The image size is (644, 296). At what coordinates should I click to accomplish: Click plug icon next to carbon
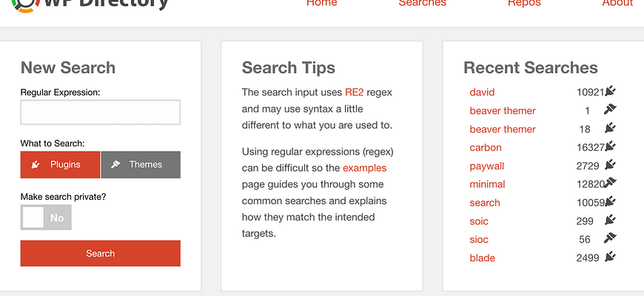(611, 147)
